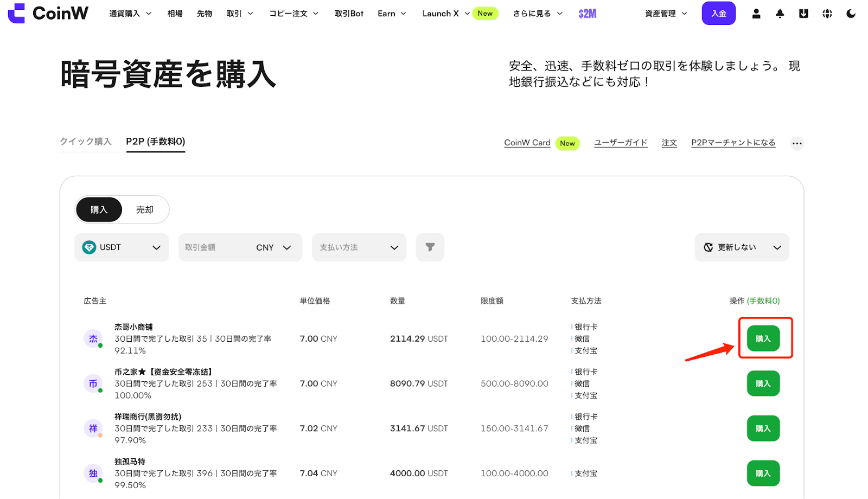Image resolution: width=868 pixels, height=499 pixels.
Task: Select the 購入 buy toggle
Action: (99, 210)
